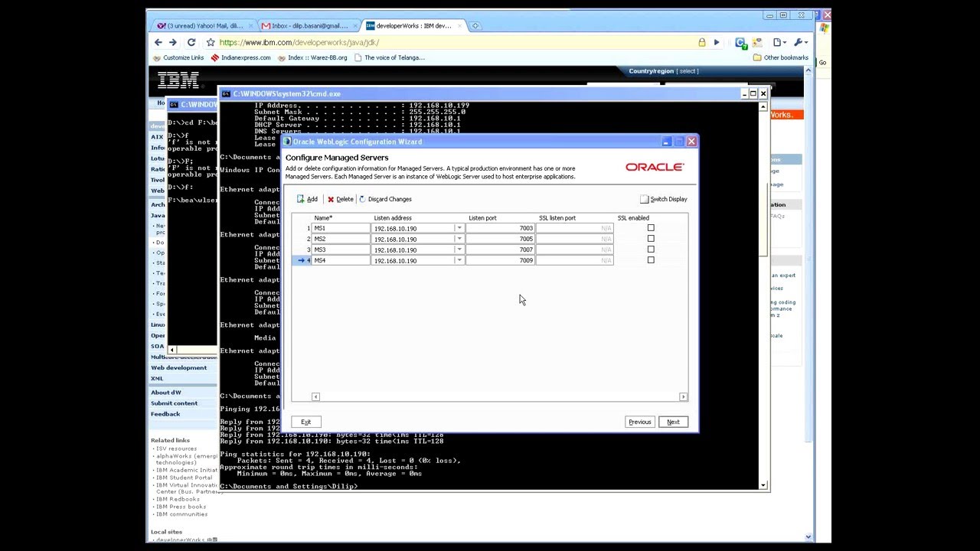Go back in browser history
The image size is (980, 551).
coord(158,42)
